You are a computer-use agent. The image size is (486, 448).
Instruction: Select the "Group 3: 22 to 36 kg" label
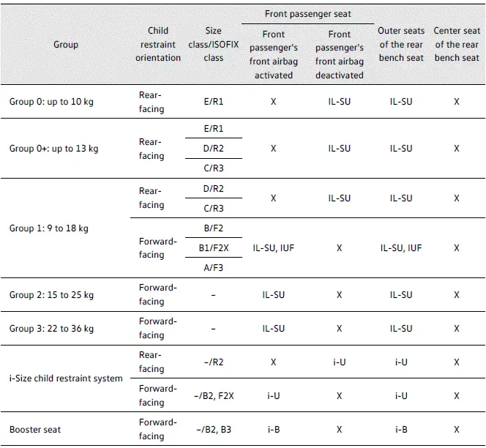pyautogui.click(x=51, y=329)
